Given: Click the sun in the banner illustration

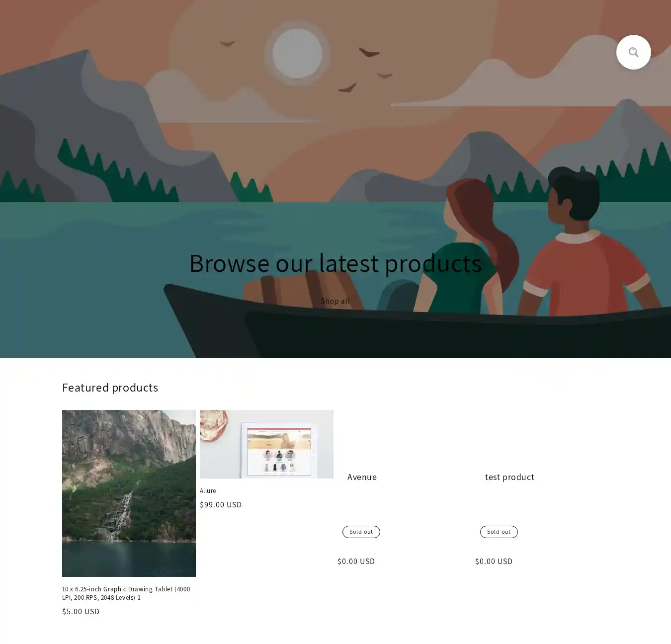Looking at the screenshot, I should coord(297,53).
